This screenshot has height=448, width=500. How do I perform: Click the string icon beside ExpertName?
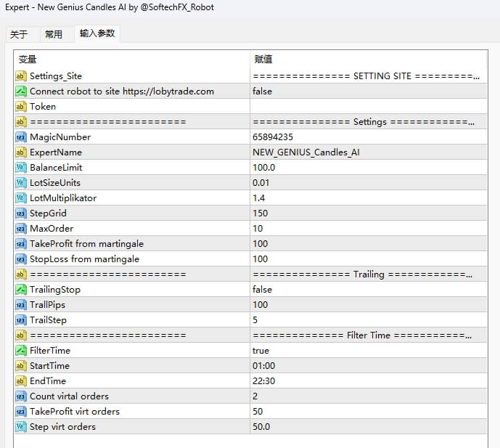(20, 152)
